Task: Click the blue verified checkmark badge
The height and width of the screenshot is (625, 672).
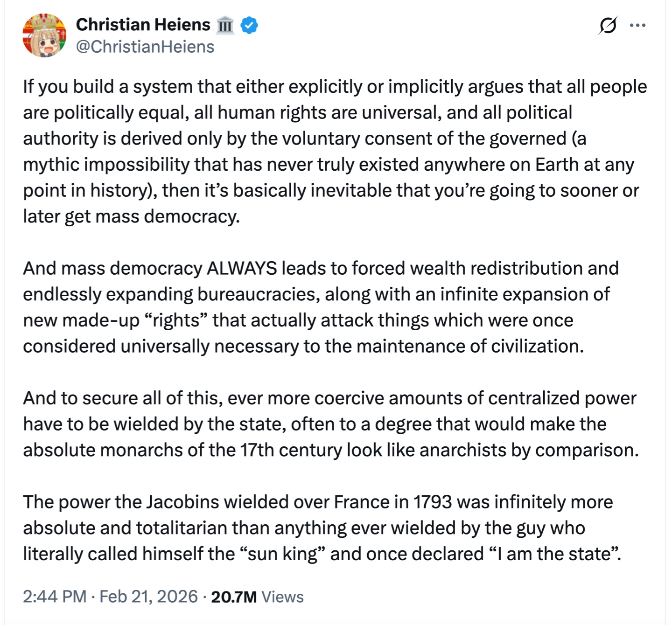Action: pyautogui.click(x=249, y=25)
